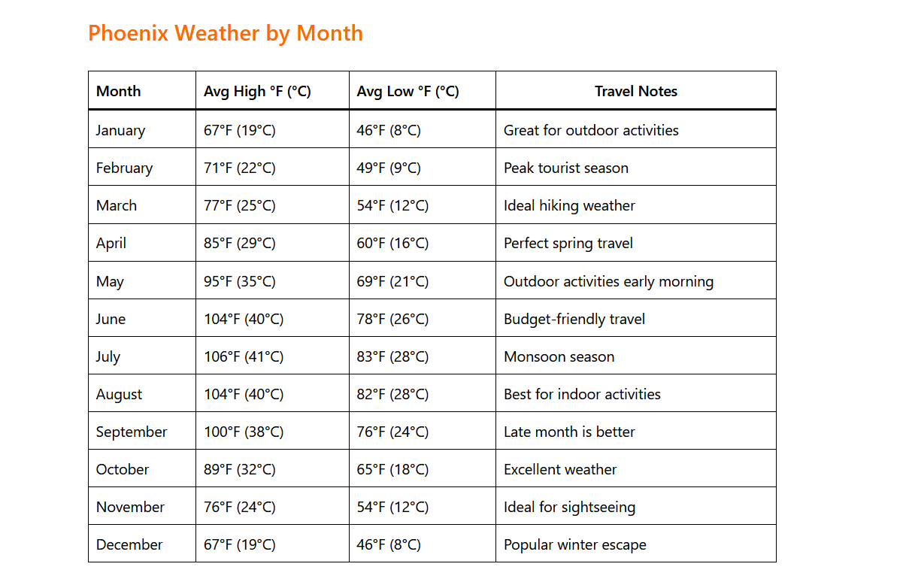Click the Avg High column header
This screenshot has height=588, width=906.
tap(257, 91)
